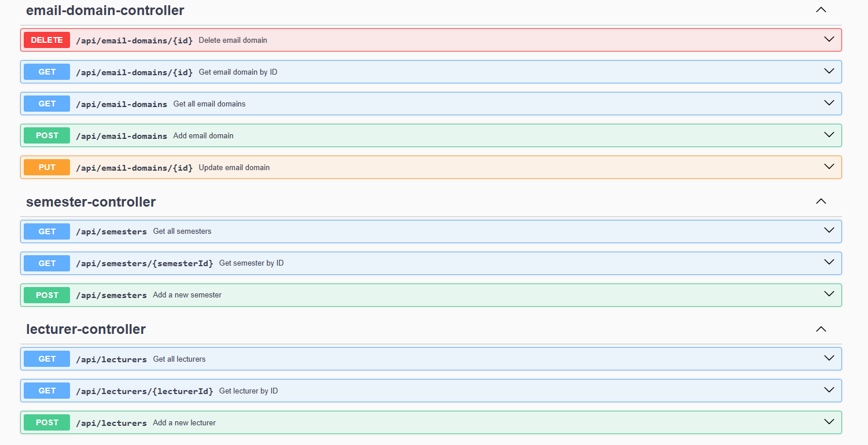Viewport: 868px width, 445px height.
Task: Expand the Delete email domain row chevron
Action: tap(829, 39)
